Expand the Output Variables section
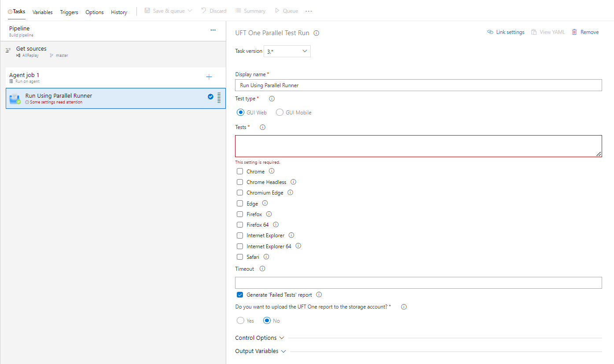614x364 pixels. 261,351
